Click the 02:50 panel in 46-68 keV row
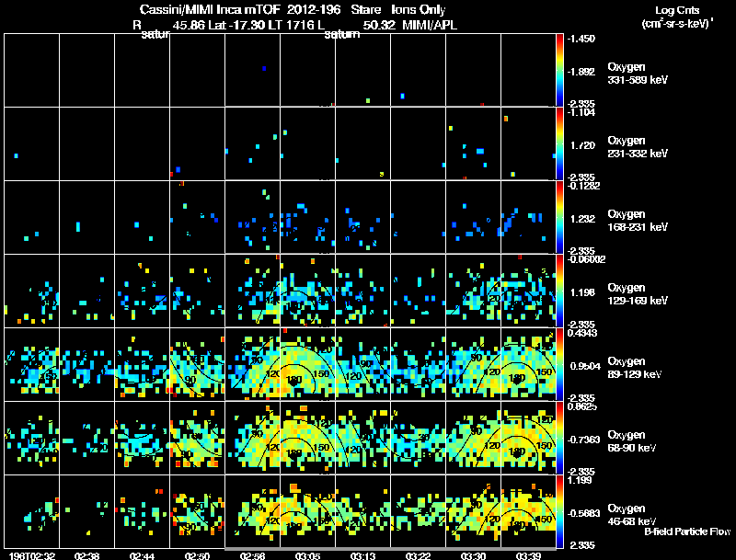 197,511
